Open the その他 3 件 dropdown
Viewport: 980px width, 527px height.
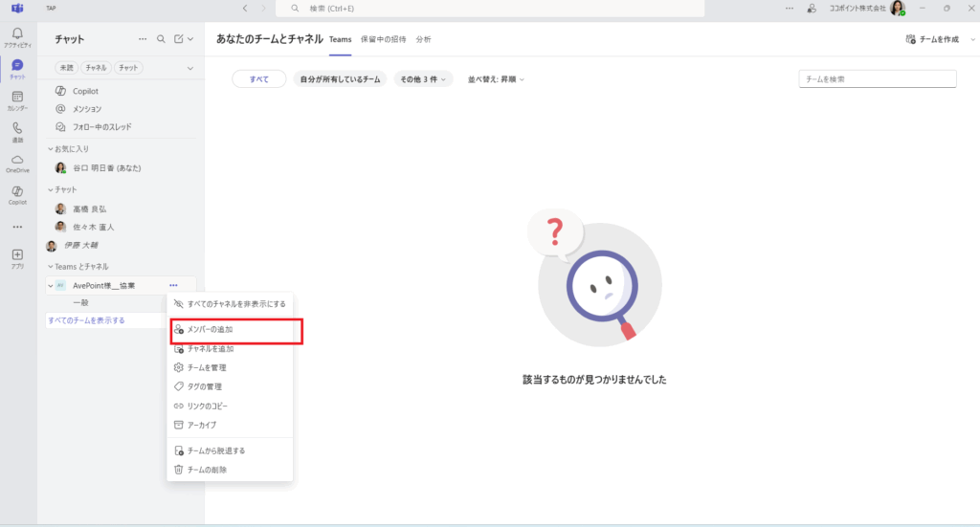coord(423,78)
